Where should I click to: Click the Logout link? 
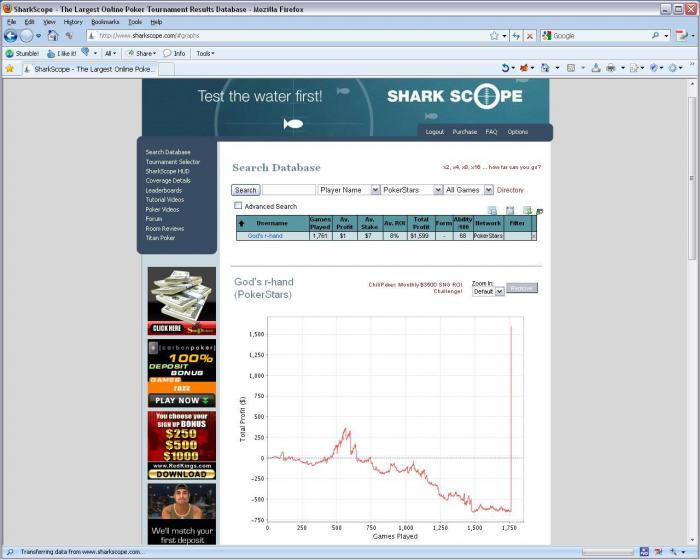[434, 132]
